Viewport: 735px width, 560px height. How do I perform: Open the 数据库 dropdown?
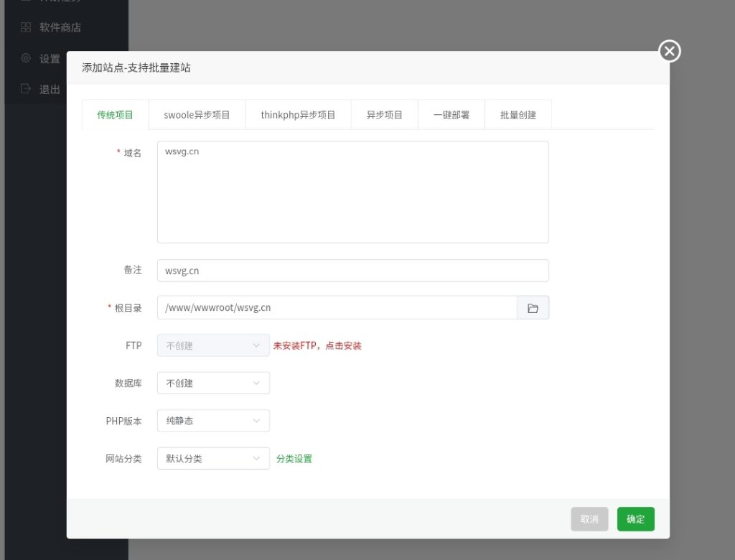click(x=212, y=383)
